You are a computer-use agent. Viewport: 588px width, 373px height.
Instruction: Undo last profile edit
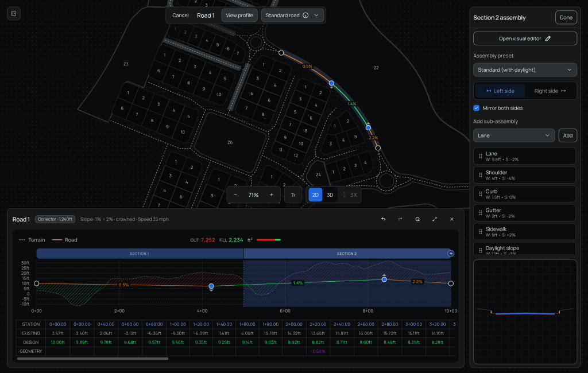(383, 219)
